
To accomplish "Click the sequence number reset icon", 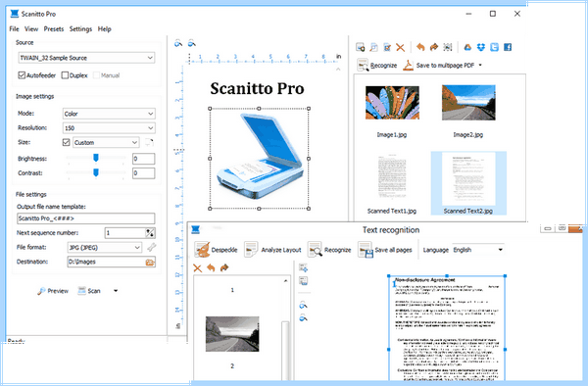I will click(150, 233).
